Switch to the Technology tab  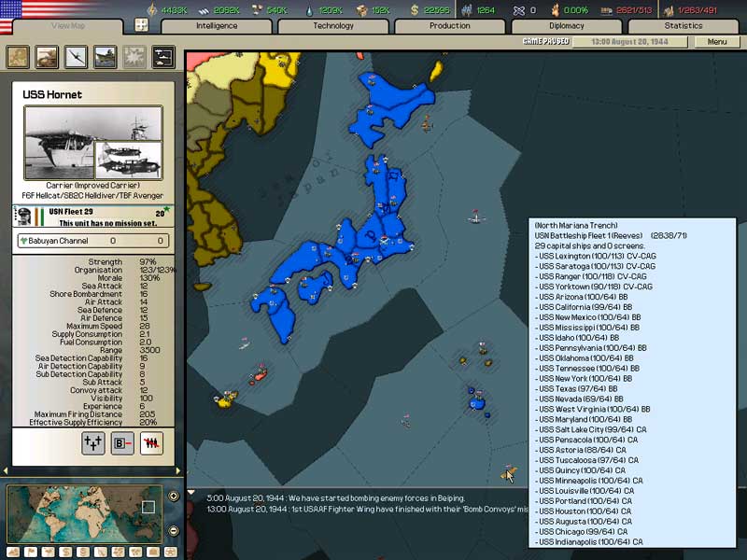pos(333,26)
